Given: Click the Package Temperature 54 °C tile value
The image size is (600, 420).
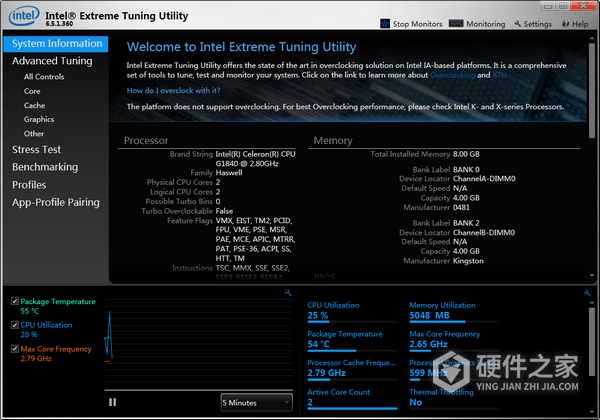Looking at the screenshot, I should [318, 344].
